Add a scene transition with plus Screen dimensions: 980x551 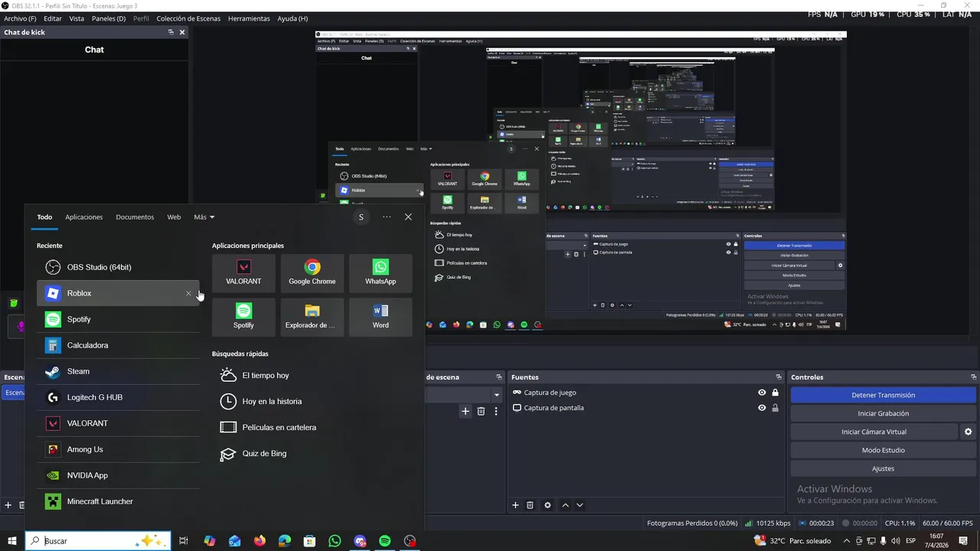point(465,411)
